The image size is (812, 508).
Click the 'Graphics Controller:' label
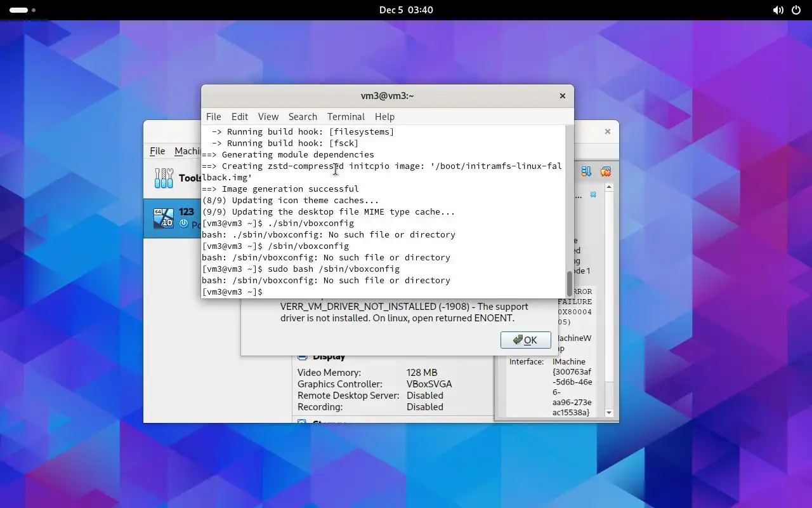(x=340, y=384)
